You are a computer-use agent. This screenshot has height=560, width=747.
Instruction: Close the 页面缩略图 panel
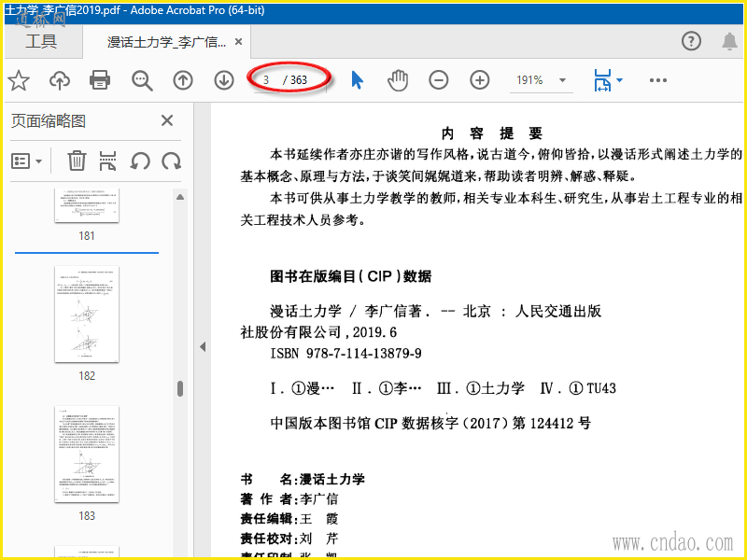point(167,120)
